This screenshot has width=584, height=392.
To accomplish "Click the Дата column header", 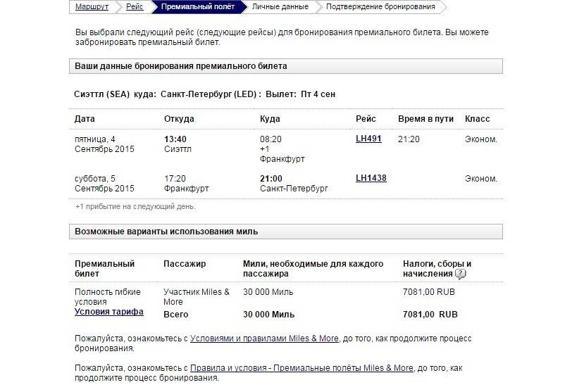I will [85, 119].
